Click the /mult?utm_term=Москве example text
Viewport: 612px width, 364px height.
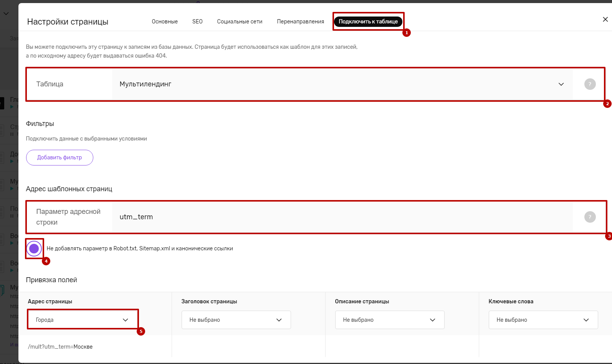(x=60, y=347)
